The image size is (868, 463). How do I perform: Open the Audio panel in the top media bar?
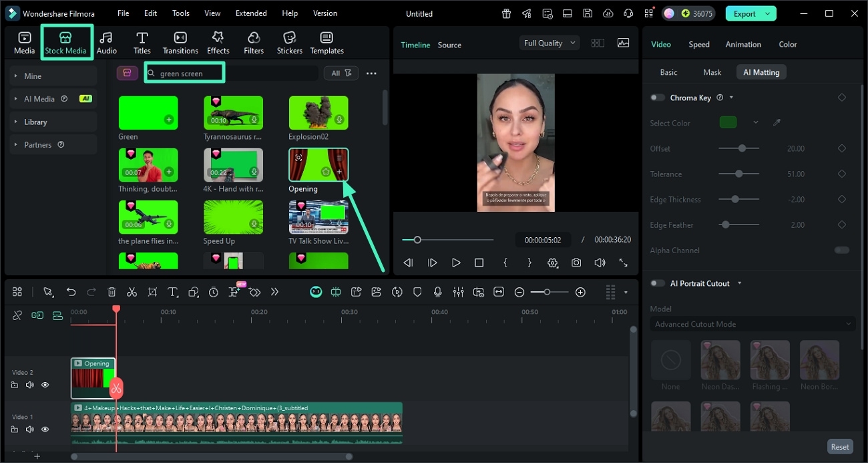click(x=106, y=41)
